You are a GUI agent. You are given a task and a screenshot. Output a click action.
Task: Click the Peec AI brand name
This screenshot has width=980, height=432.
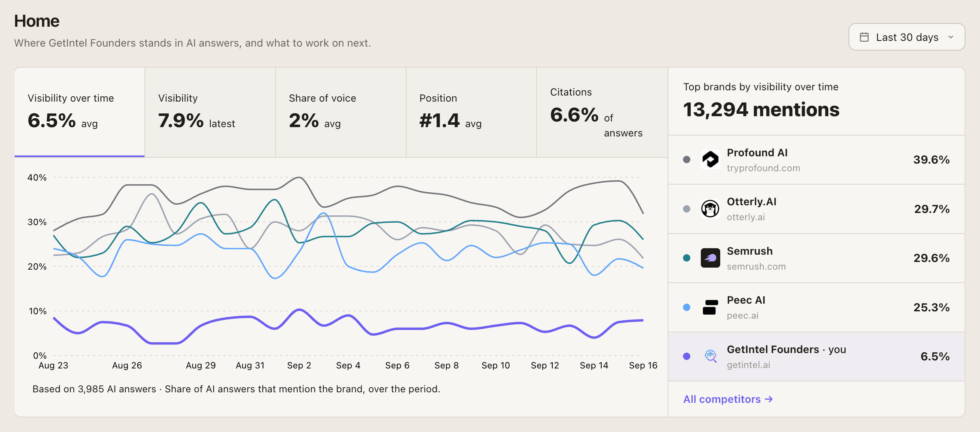click(x=746, y=300)
